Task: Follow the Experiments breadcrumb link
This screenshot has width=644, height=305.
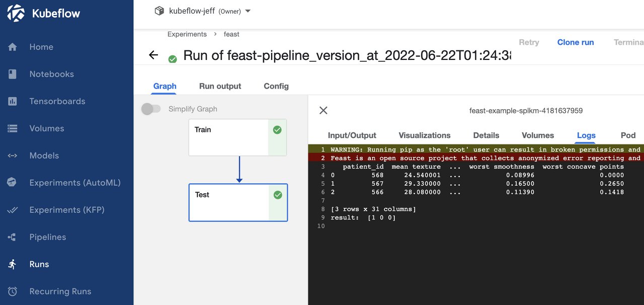Action: tap(187, 34)
